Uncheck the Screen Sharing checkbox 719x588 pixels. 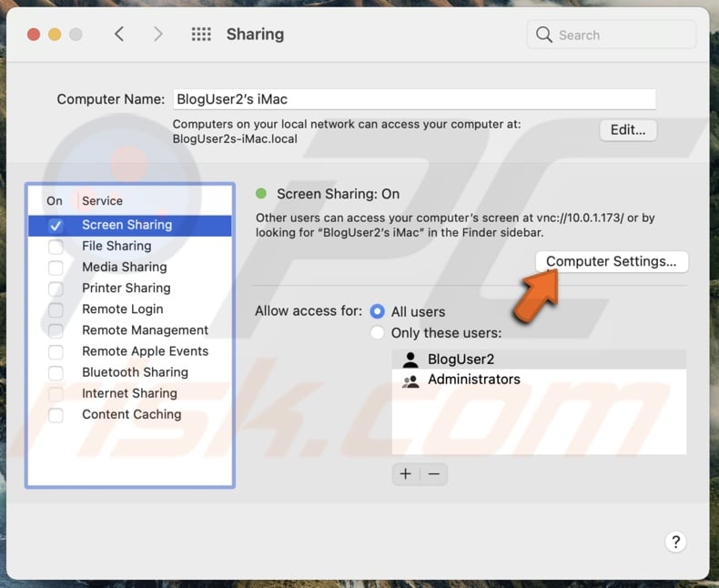(56, 226)
